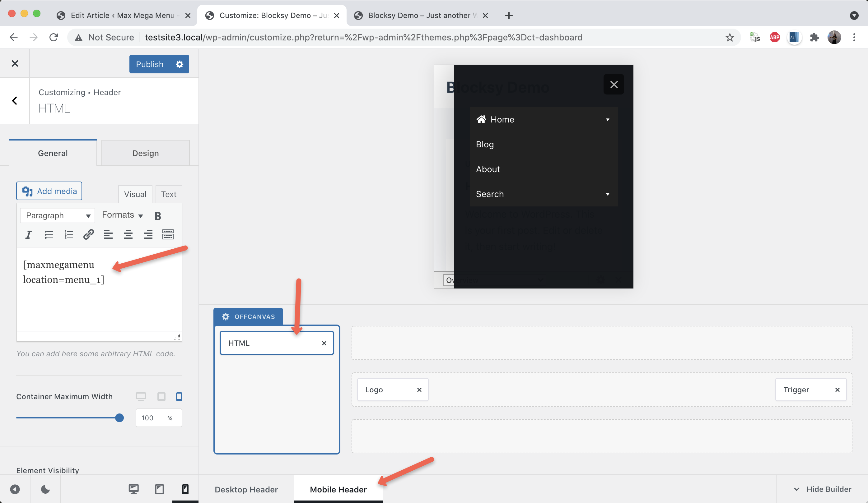Open the Offcanvas settings gear

pos(226,317)
